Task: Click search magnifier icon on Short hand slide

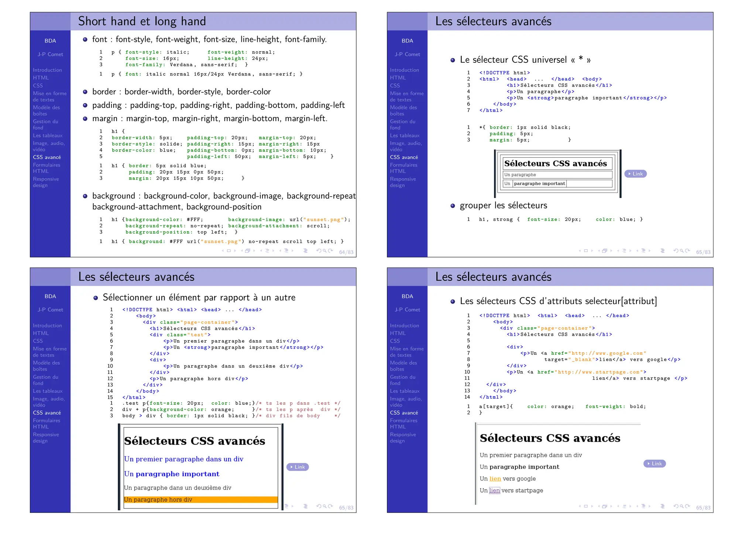Action: (325, 251)
